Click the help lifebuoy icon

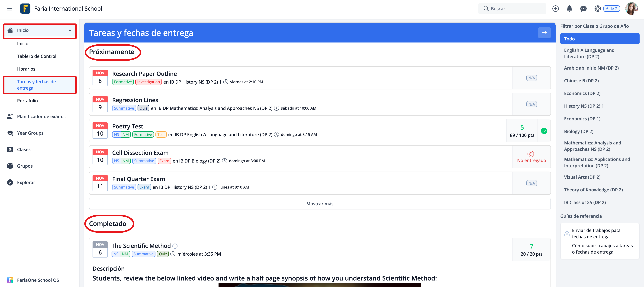point(598,9)
